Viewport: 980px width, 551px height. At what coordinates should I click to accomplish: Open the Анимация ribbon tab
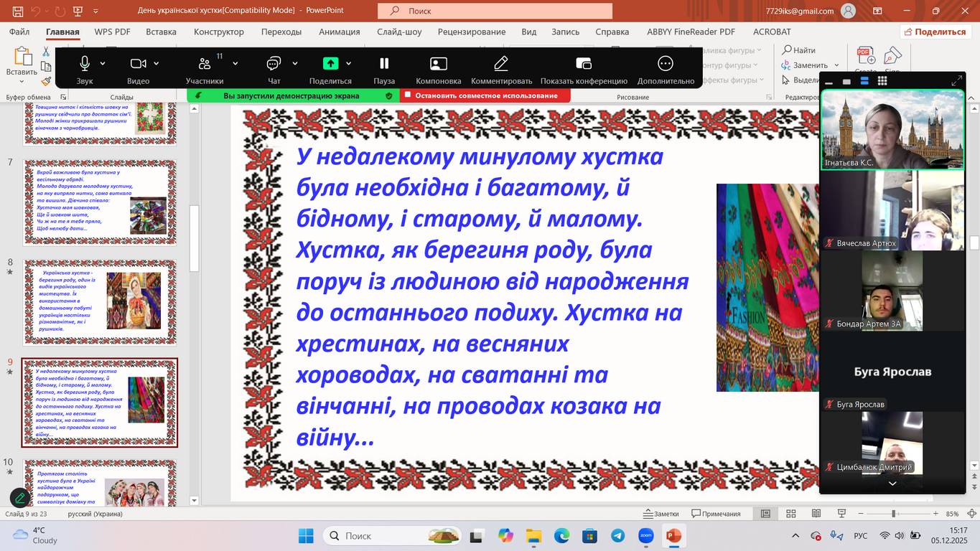tap(339, 32)
